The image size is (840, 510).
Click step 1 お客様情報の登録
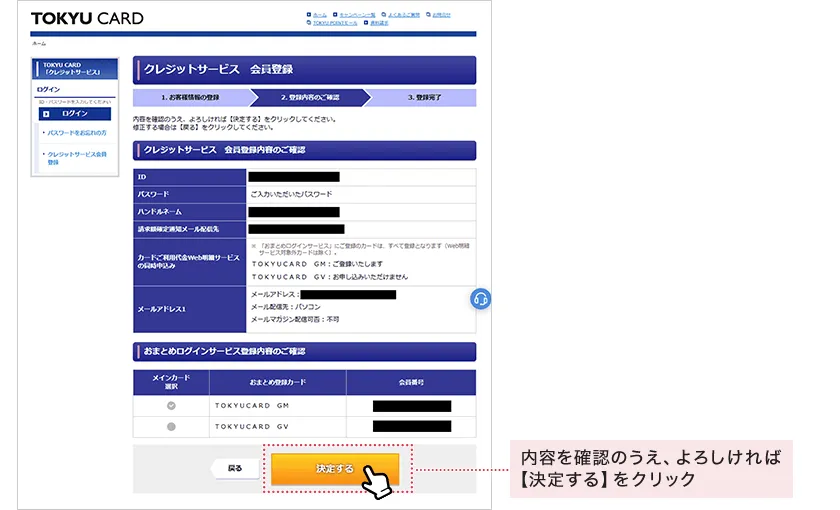191,98
